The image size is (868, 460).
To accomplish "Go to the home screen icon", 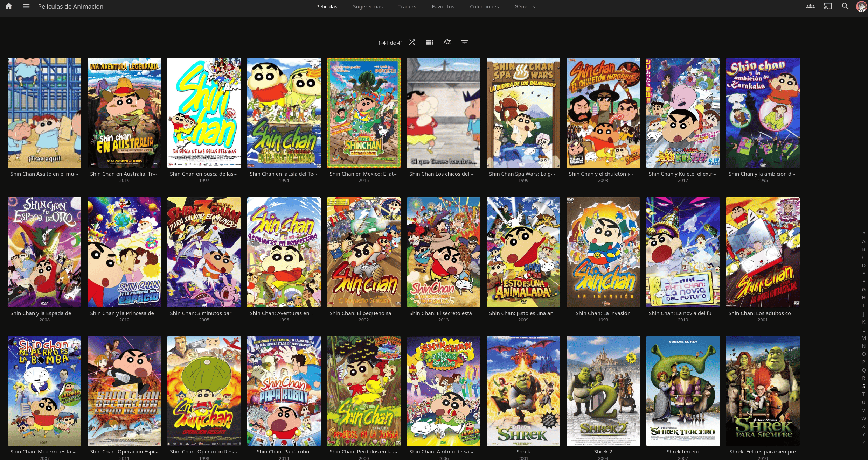I will pyautogui.click(x=9, y=6).
